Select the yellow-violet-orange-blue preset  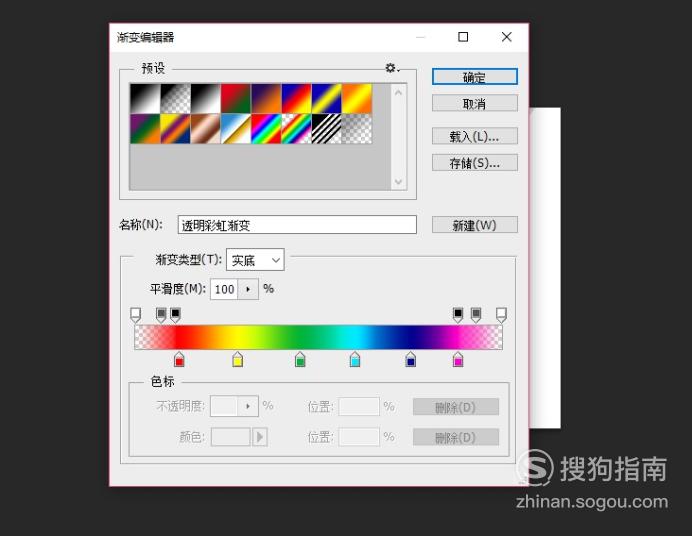point(176,128)
